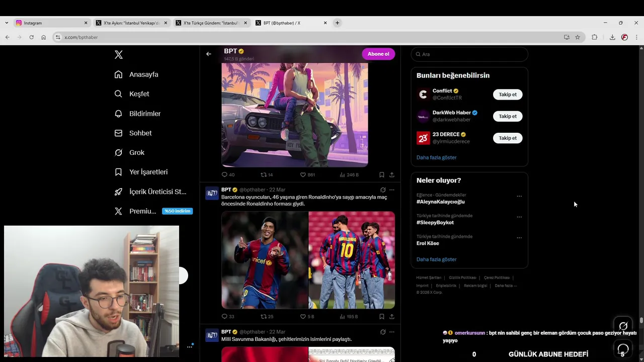Open Keşfet search icon in sidebar
The height and width of the screenshot is (362, 644).
tap(118, 94)
